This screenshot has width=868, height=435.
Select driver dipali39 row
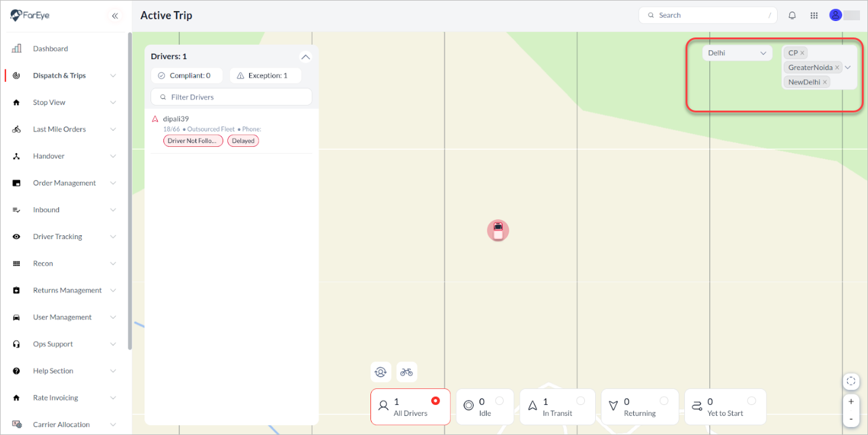pos(232,131)
